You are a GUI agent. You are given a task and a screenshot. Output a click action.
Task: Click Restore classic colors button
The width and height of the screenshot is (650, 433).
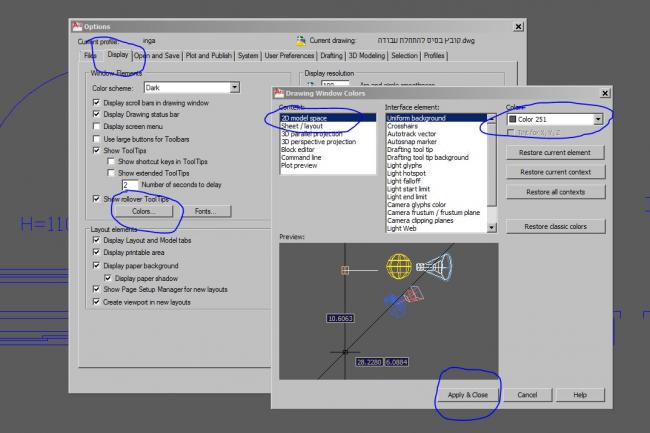(x=555, y=227)
